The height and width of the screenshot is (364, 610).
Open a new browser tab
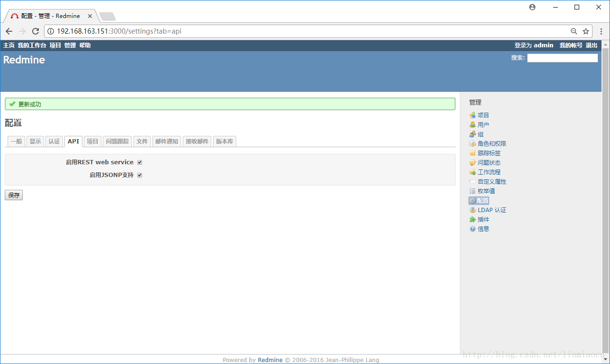pos(108,17)
